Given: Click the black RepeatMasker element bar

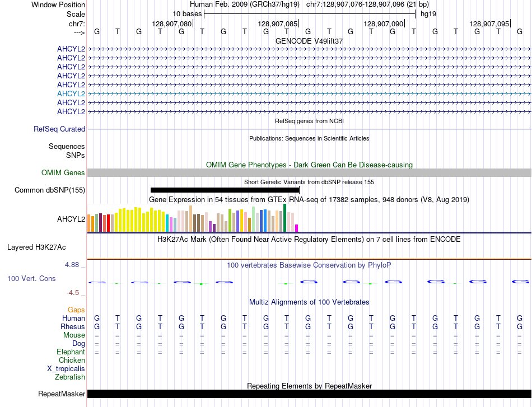Looking at the screenshot, I should pos(309,394).
